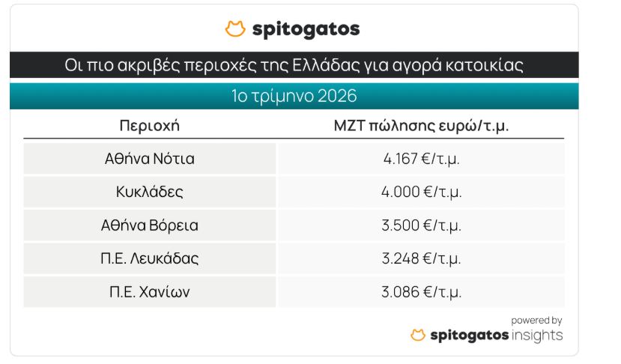Click the 4.000 €/τ.μ. price value

421,192
